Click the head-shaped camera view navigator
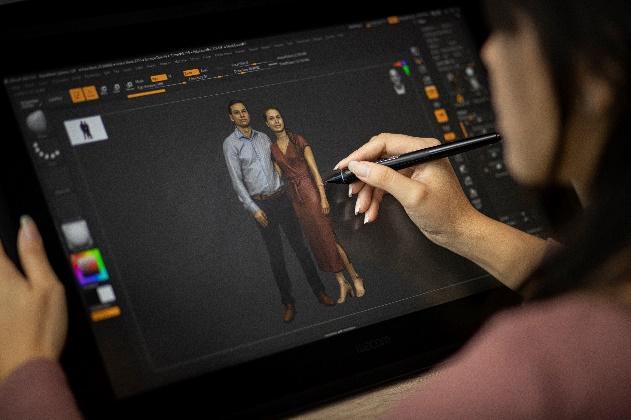The image size is (631, 420). coord(397,80)
